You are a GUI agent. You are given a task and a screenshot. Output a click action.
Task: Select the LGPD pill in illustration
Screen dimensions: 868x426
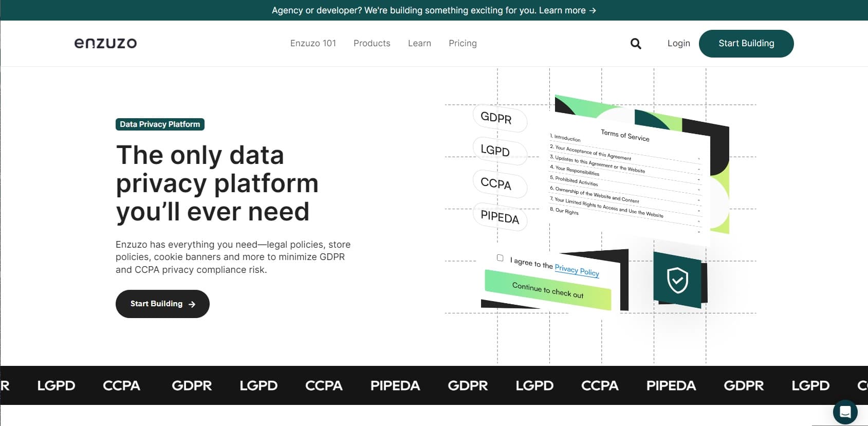(x=500, y=151)
